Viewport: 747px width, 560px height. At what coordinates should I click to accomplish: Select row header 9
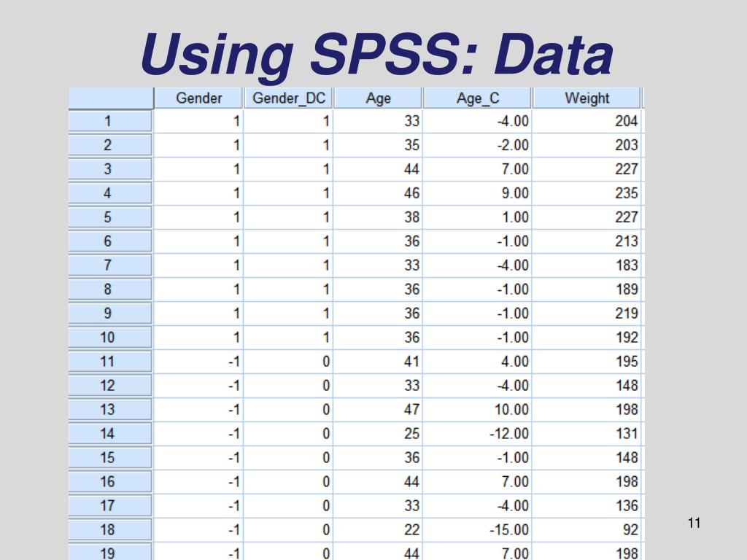[x=110, y=314]
